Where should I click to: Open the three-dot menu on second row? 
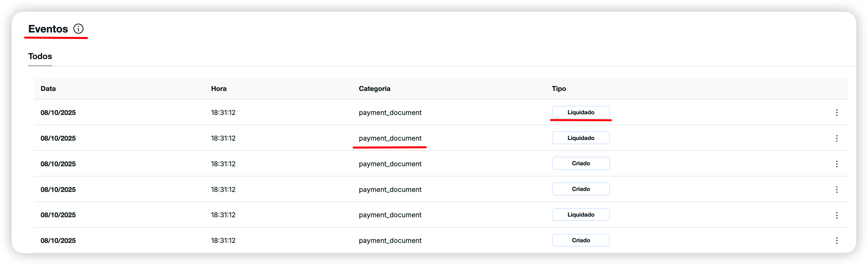click(836, 138)
